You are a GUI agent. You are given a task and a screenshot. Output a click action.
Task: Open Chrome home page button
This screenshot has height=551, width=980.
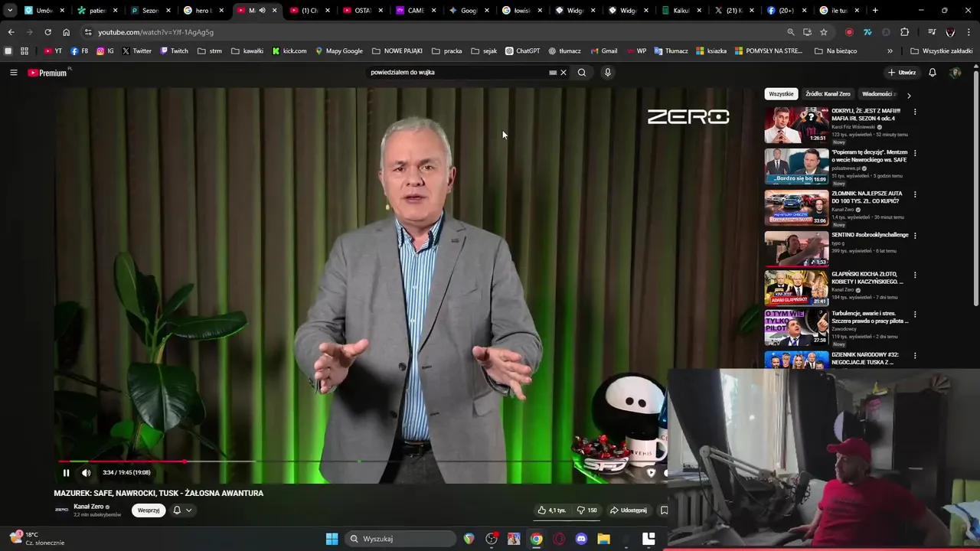[66, 32]
